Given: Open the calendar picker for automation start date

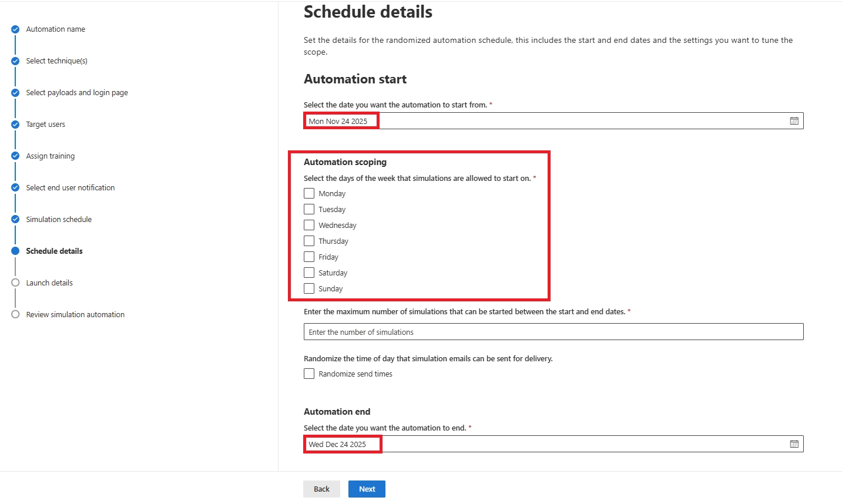Looking at the screenshot, I should [x=794, y=120].
